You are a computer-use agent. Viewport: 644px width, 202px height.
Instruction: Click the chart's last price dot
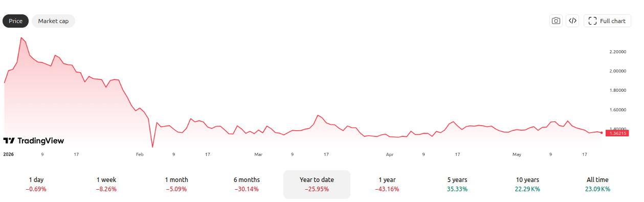click(601, 132)
